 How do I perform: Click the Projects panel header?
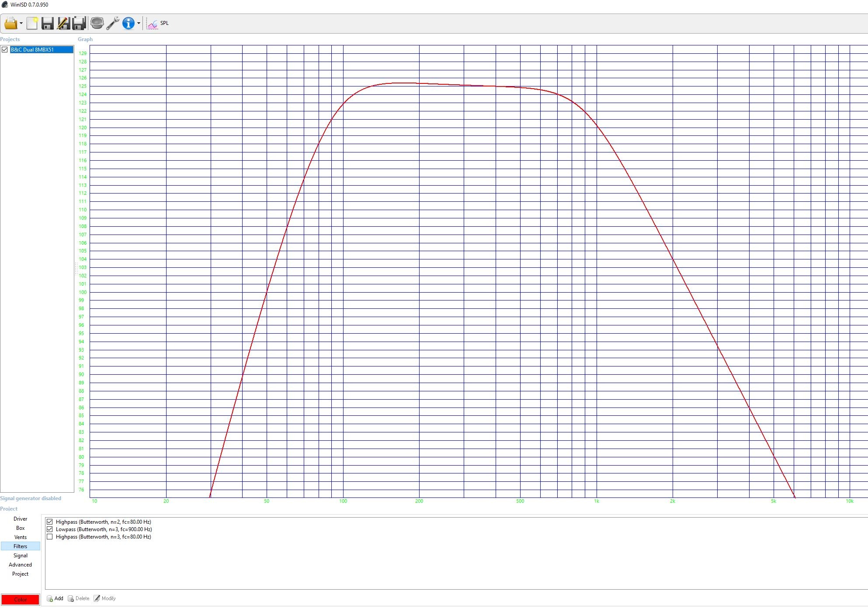click(10, 39)
